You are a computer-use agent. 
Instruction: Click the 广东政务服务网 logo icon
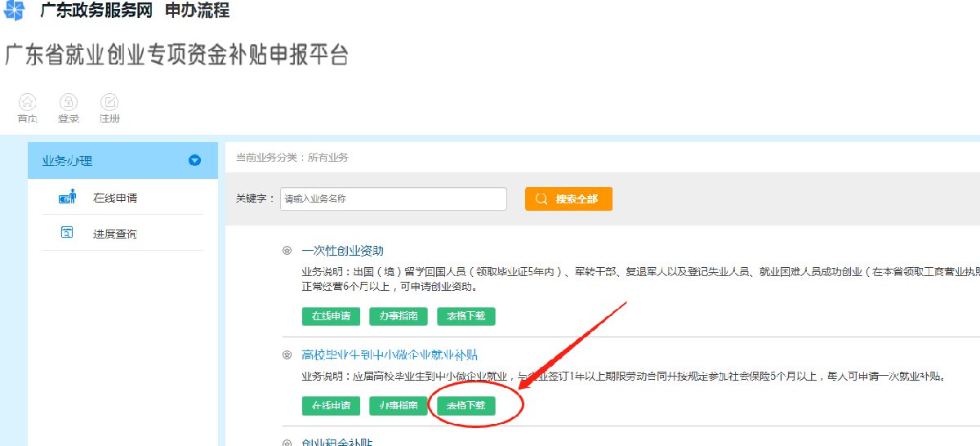point(14,11)
